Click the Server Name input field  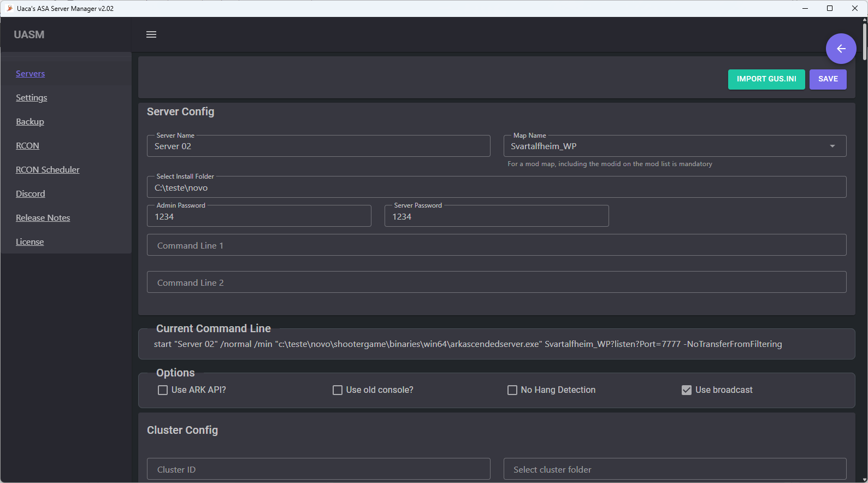point(318,146)
